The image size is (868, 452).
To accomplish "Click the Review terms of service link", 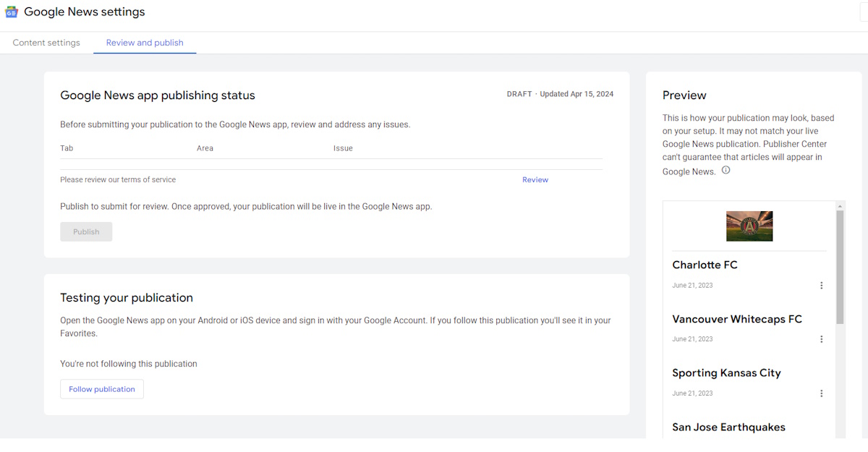I will (x=535, y=180).
